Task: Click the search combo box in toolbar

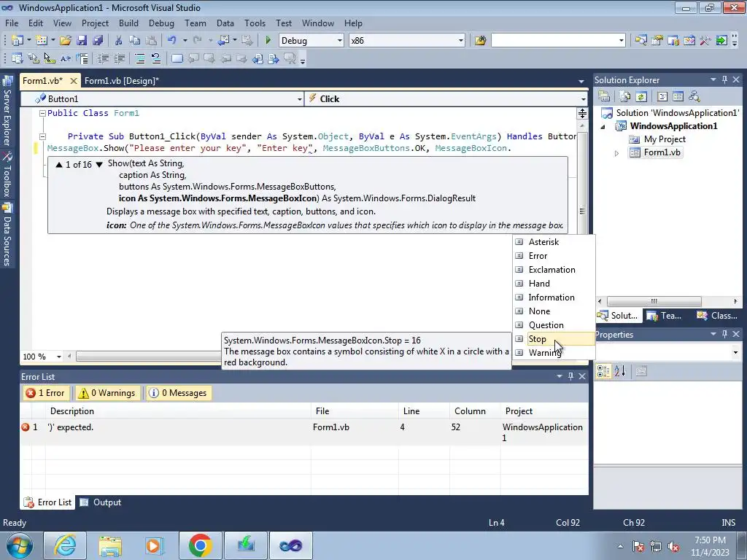Action: (558, 41)
